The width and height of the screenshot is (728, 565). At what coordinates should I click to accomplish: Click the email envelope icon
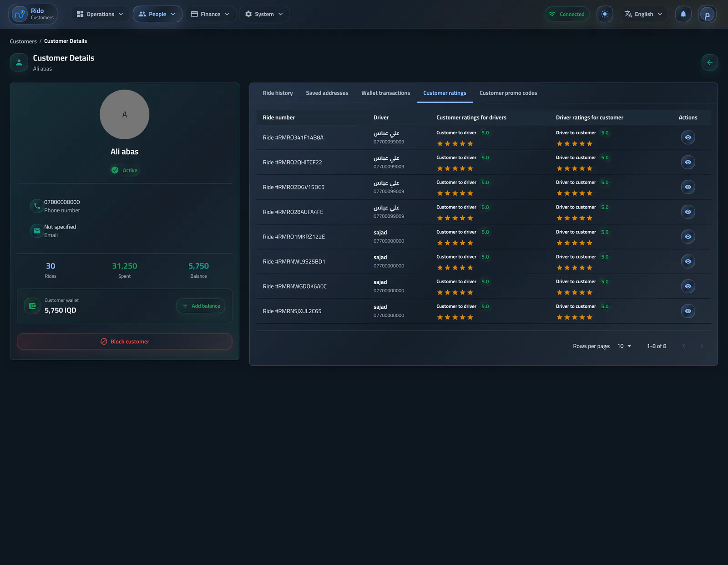click(x=37, y=231)
